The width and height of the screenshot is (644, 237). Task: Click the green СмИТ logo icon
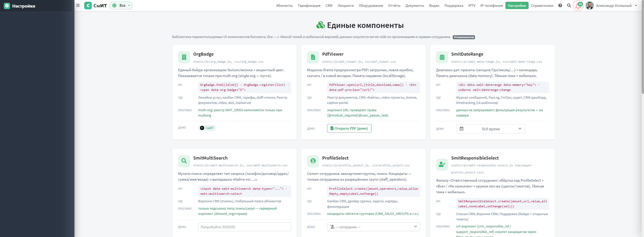pyautogui.click(x=88, y=6)
